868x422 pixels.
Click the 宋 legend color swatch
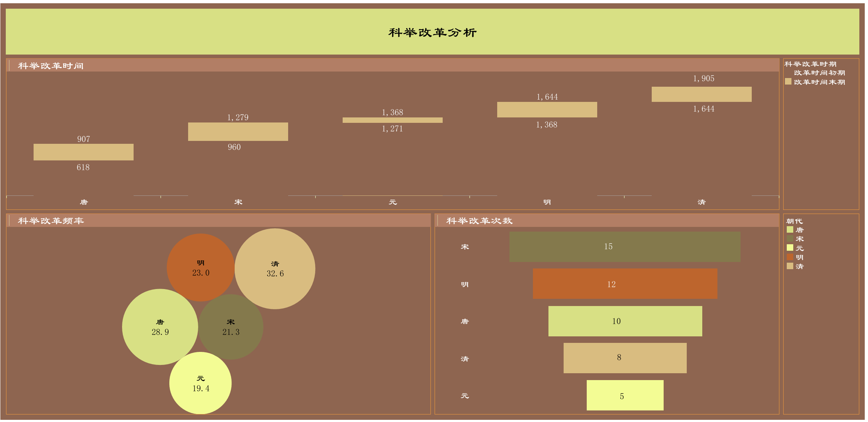(790, 238)
